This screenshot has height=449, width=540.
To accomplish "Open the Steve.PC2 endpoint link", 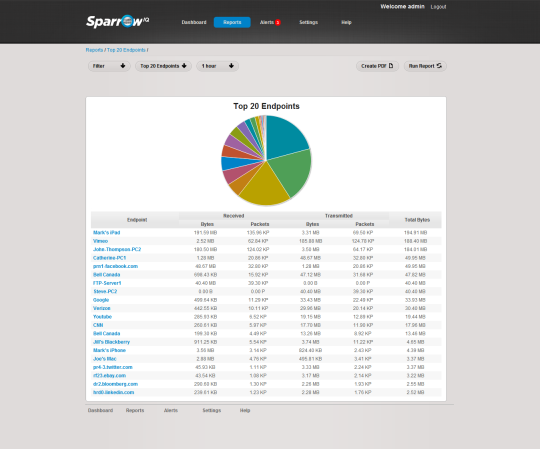I will (x=105, y=291).
